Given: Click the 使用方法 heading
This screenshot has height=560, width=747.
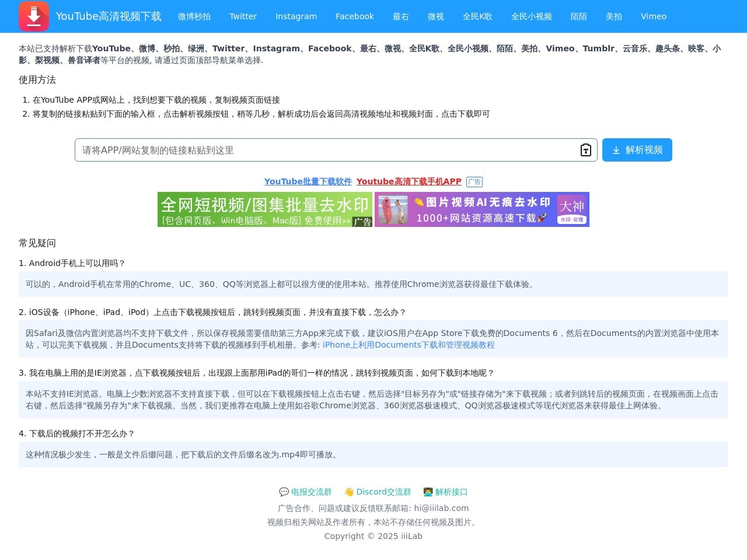Looking at the screenshot, I should point(37,80).
